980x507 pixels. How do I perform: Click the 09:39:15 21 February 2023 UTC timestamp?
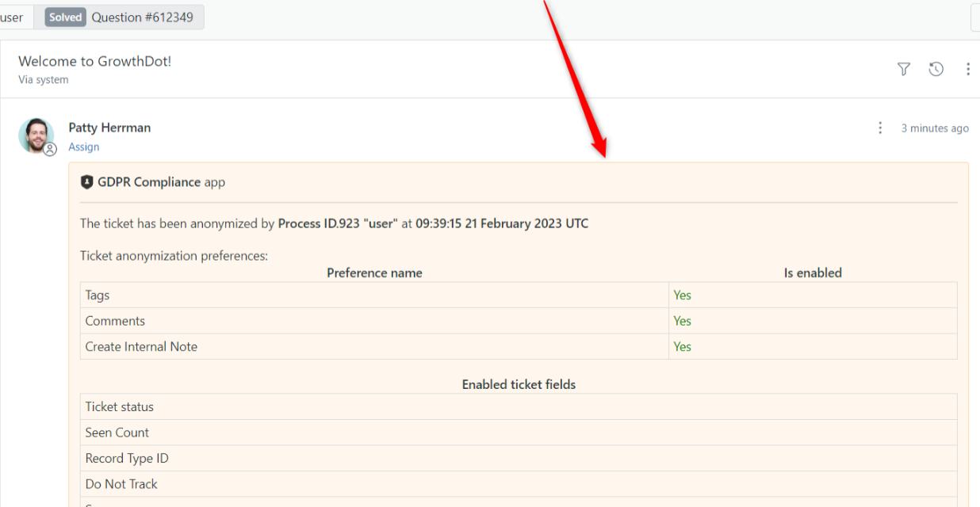tap(503, 223)
